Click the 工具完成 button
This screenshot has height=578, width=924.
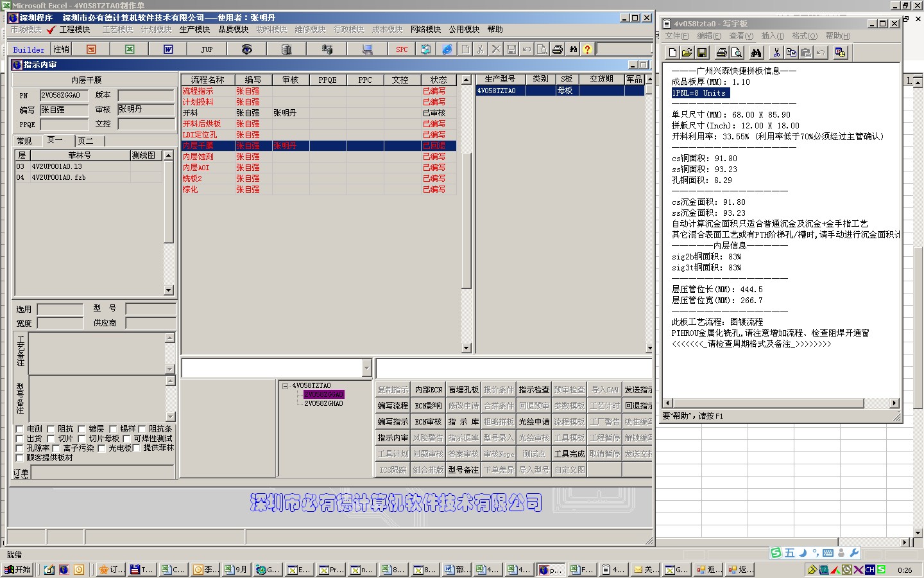click(569, 454)
